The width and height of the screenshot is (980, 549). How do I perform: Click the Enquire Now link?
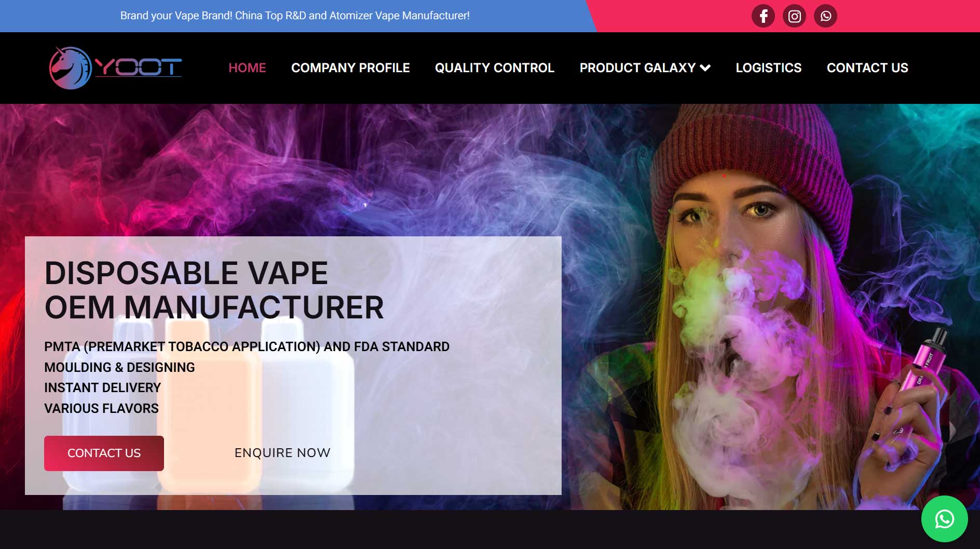(282, 453)
